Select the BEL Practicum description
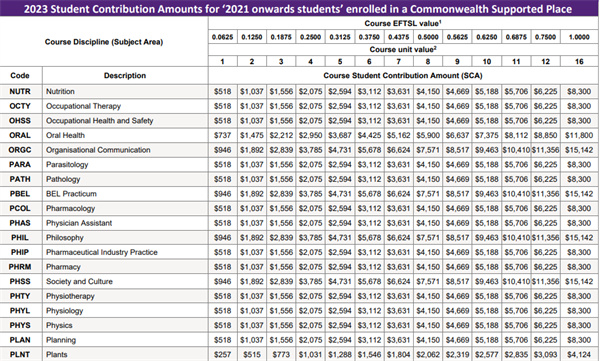Viewport: 600px width, 361px height. click(71, 194)
